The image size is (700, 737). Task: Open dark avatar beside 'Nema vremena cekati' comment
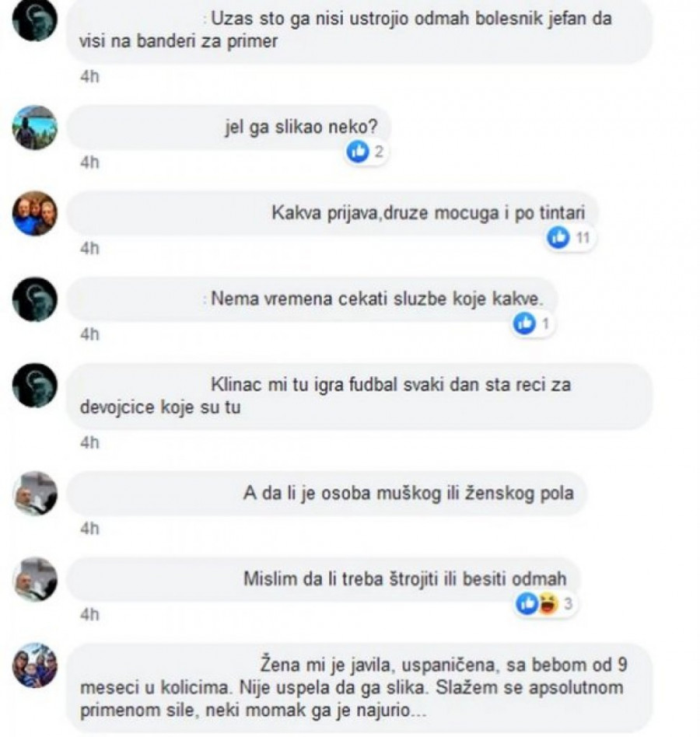pos(35,299)
